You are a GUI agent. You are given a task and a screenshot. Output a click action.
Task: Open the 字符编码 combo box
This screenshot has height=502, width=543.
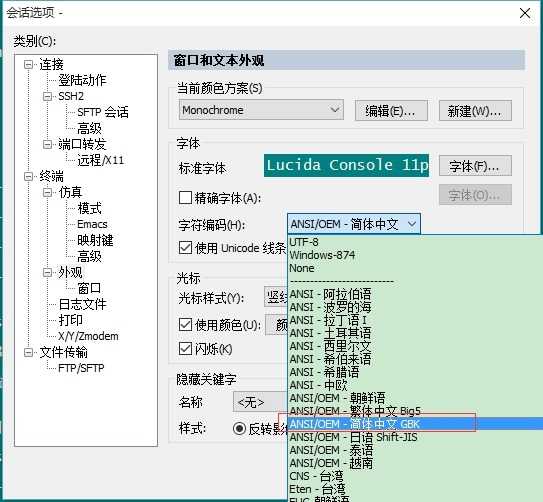[x=354, y=224]
